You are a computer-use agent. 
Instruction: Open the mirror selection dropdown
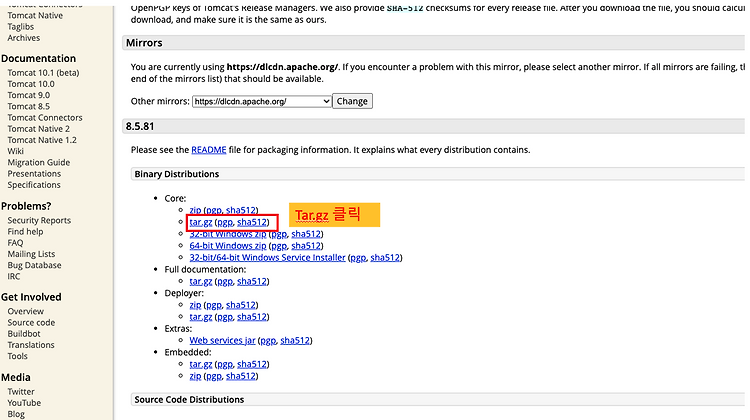(262, 101)
